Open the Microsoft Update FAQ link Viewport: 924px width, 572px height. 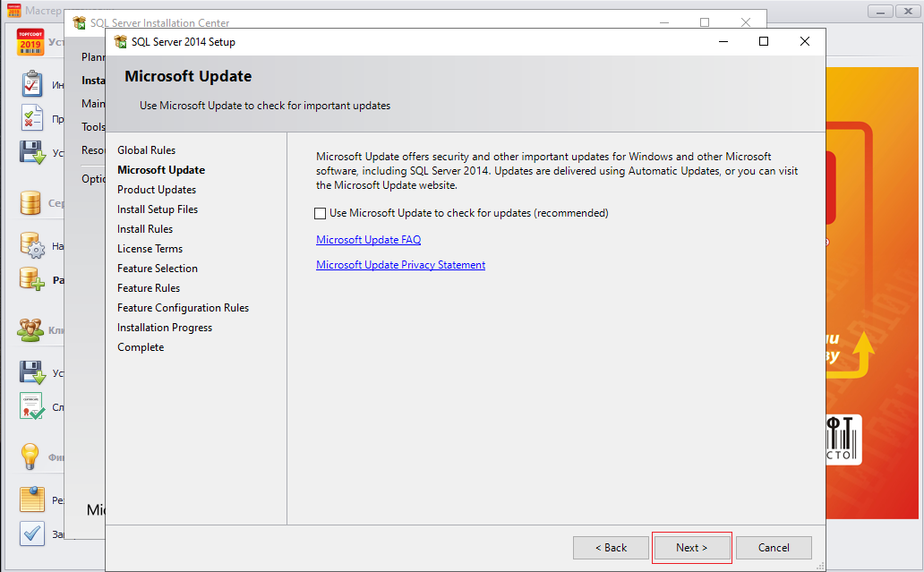click(368, 240)
